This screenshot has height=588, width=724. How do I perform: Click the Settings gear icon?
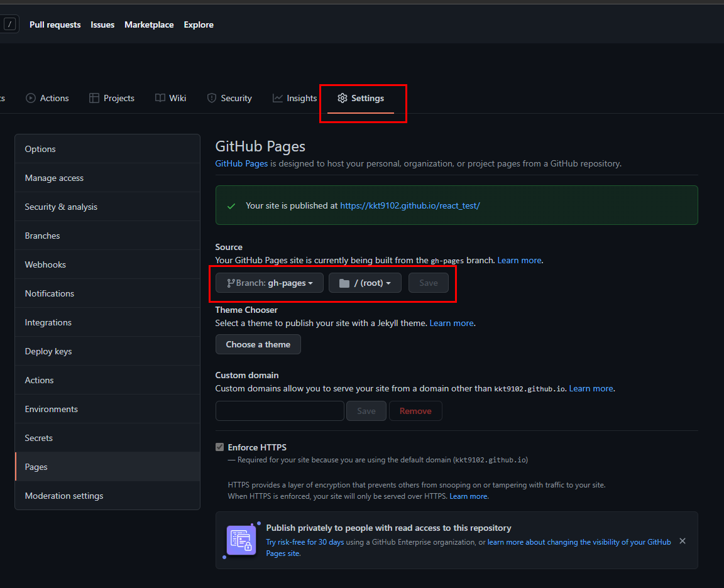[x=342, y=98]
